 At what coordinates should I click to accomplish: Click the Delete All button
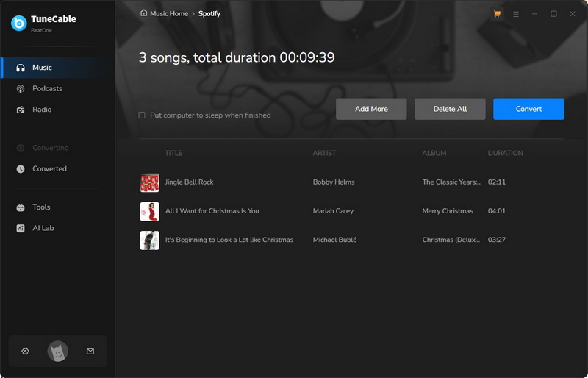(450, 109)
